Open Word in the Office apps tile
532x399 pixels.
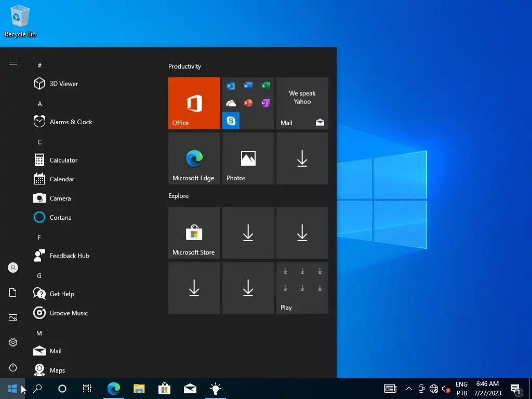(248, 86)
